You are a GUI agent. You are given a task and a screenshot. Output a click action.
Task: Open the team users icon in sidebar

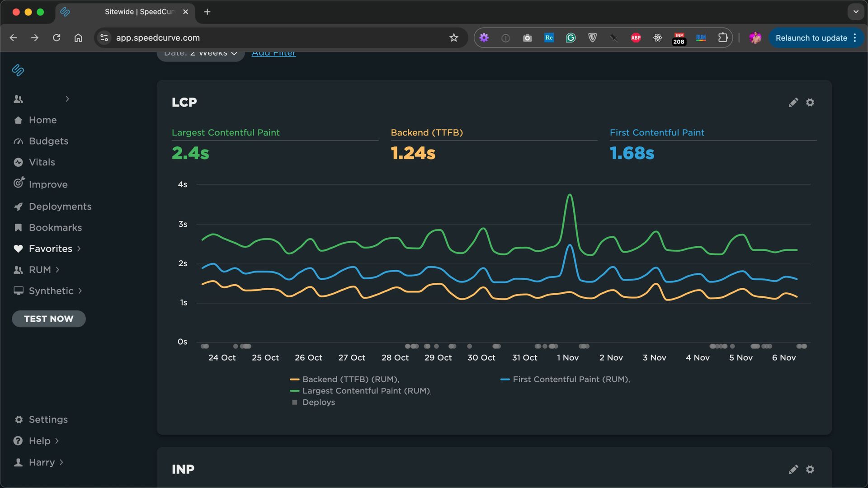(x=18, y=99)
